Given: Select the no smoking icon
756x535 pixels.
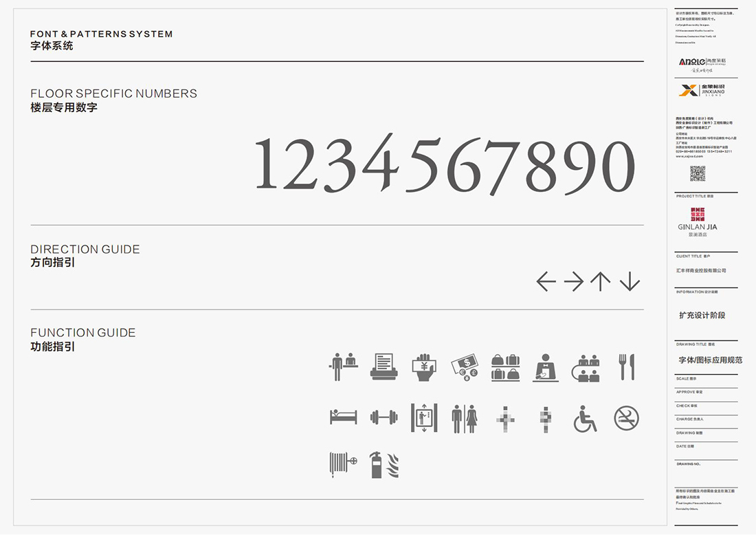Looking at the screenshot, I should click(x=627, y=419).
